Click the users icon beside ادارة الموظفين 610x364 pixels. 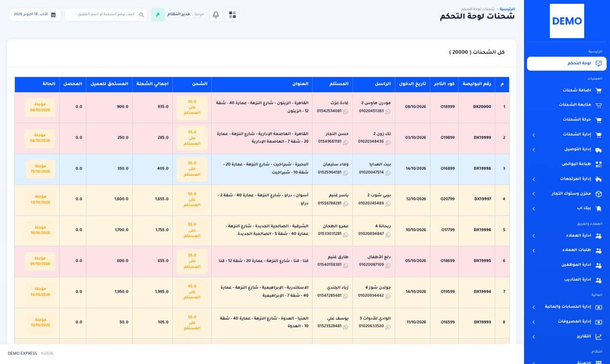click(599, 265)
